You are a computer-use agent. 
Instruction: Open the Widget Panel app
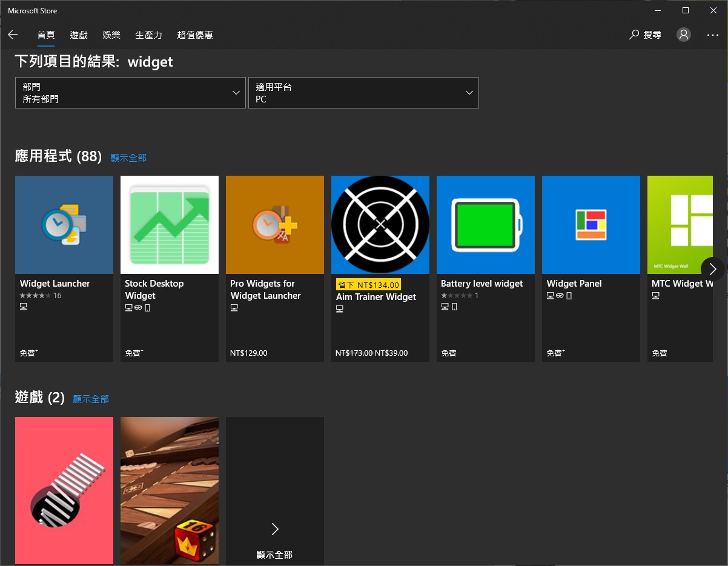[591, 224]
